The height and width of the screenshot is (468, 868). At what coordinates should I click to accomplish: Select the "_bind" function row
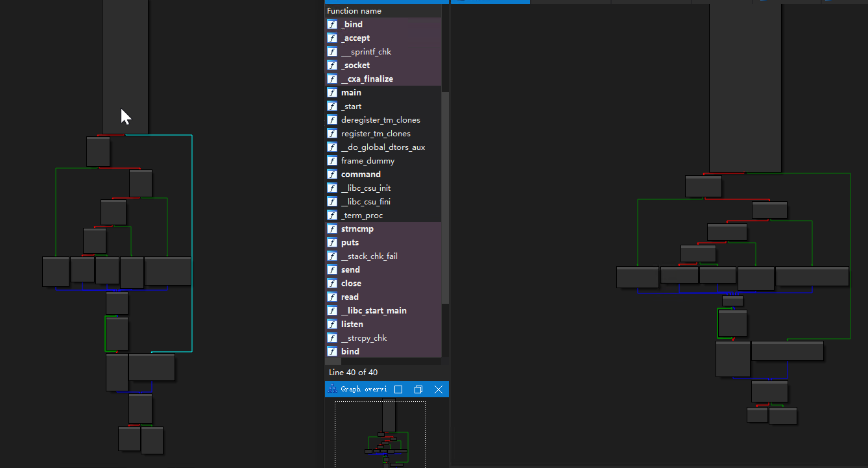[x=383, y=25]
